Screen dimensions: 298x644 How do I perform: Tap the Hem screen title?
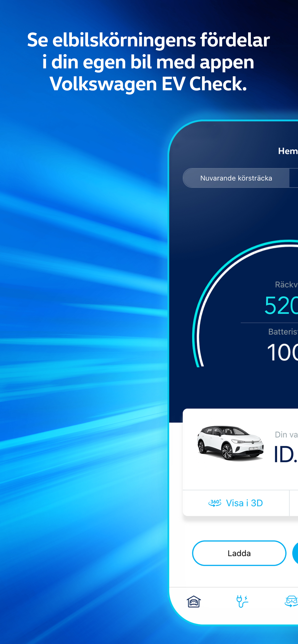(288, 151)
